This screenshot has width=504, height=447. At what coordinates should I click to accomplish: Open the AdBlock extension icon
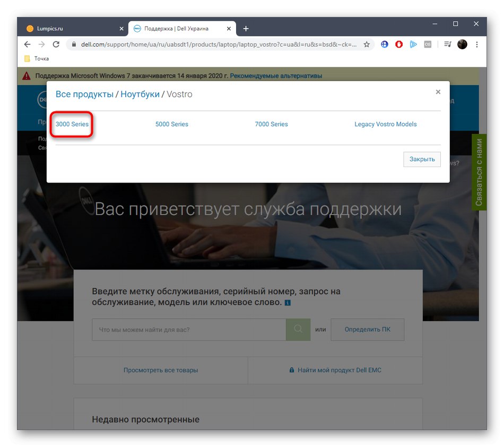pos(398,45)
